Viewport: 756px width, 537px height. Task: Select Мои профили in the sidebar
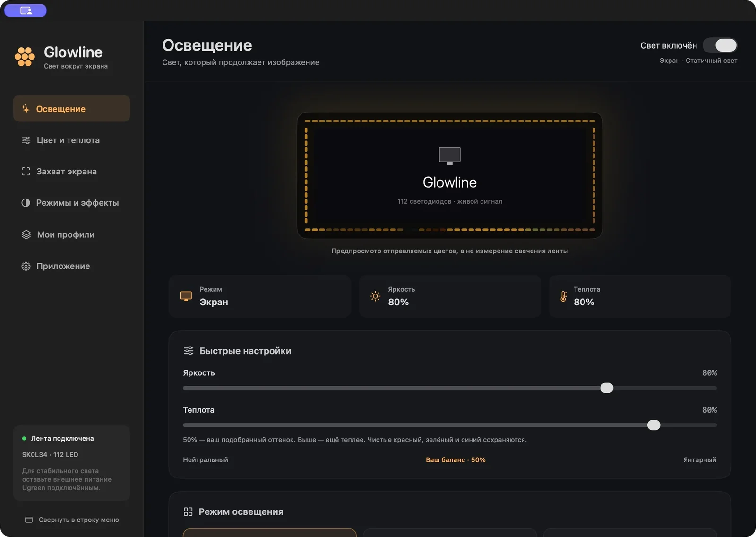pos(72,234)
